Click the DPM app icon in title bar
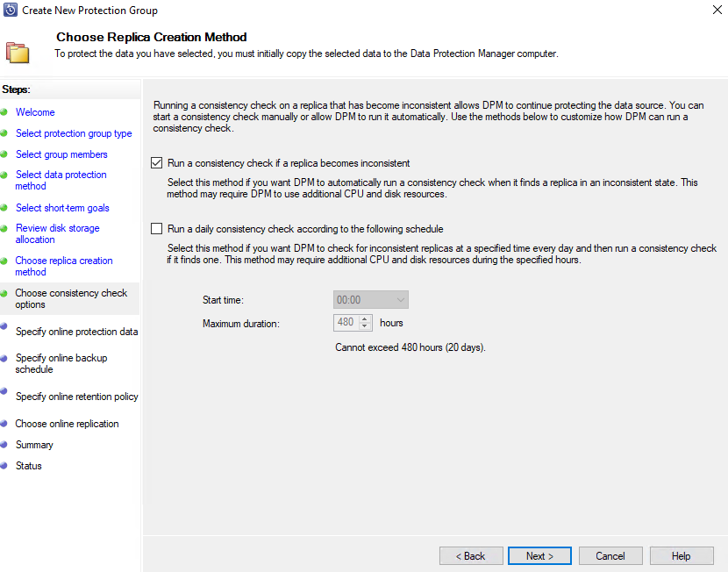This screenshot has height=572, width=728. [11, 10]
